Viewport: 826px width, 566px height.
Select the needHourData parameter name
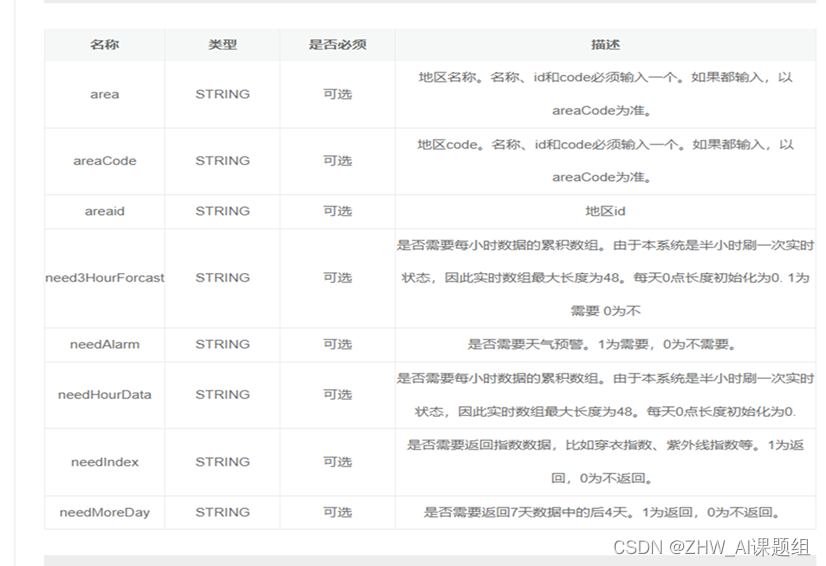(104, 395)
